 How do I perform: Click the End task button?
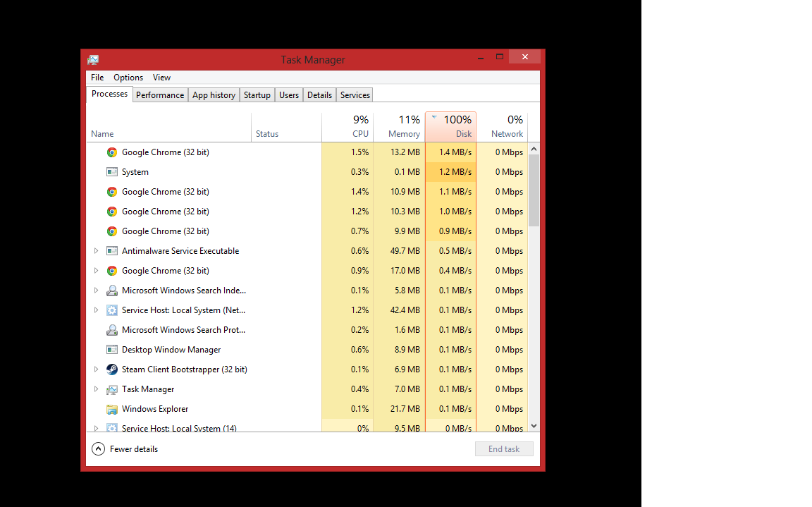(x=504, y=449)
